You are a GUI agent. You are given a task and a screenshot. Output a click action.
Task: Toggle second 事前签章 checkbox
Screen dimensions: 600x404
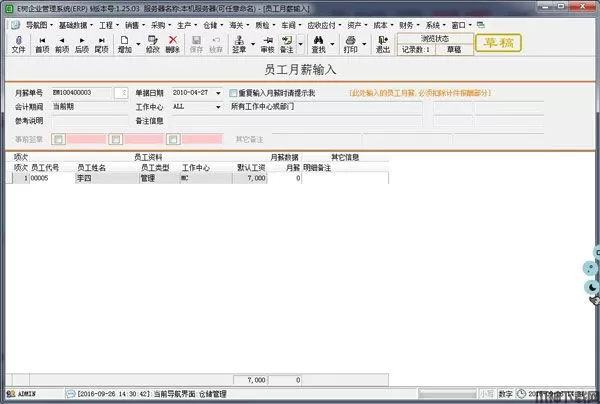pos(115,139)
